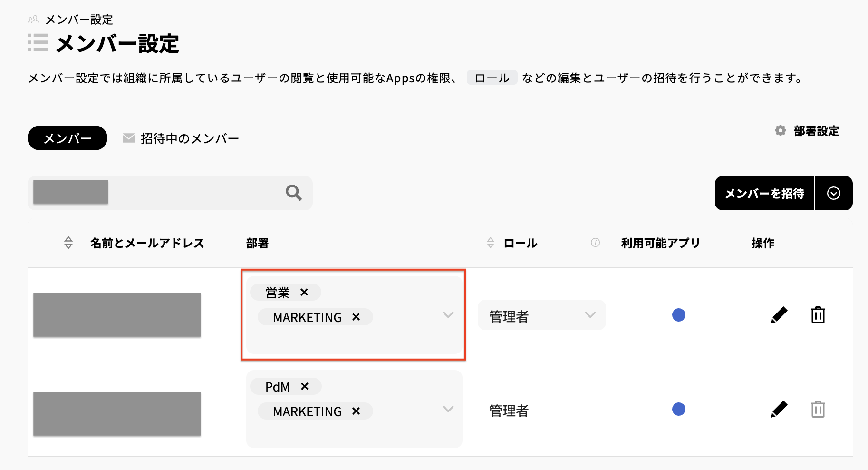The image size is (868, 470).
Task: Select the メンバー tab
Action: tap(67, 137)
